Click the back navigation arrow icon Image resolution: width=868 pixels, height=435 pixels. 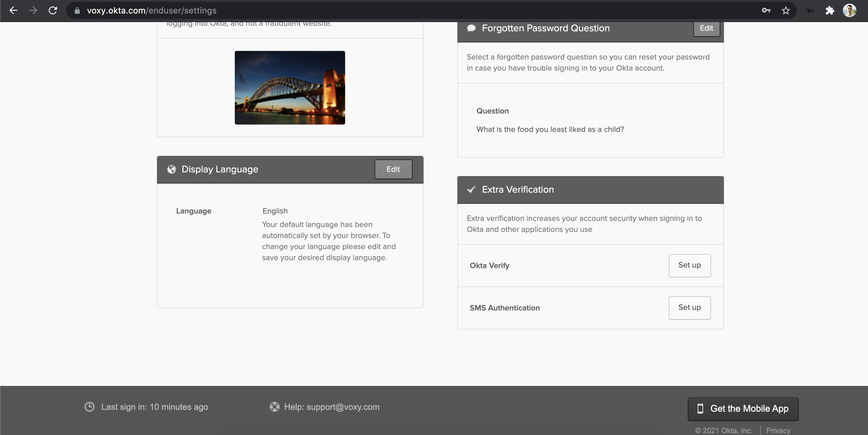[x=13, y=10]
